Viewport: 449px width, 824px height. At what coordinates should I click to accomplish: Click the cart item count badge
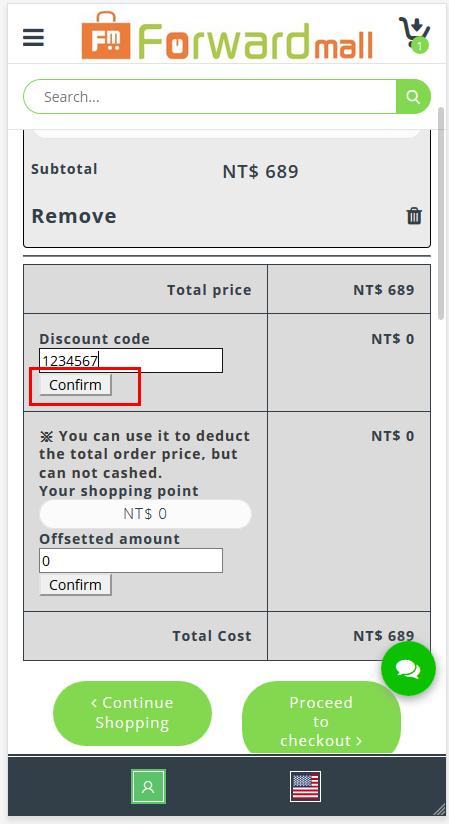tap(420, 46)
